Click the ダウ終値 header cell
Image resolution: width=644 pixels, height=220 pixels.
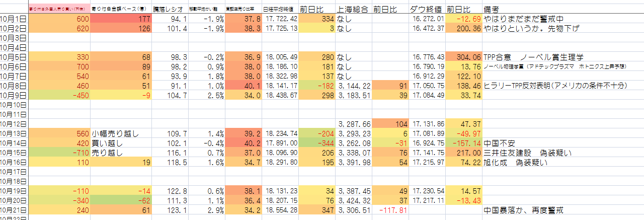(428, 9)
